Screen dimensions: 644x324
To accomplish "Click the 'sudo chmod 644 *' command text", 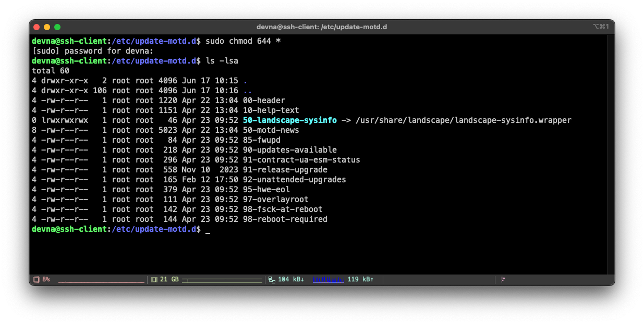I will tap(244, 41).
